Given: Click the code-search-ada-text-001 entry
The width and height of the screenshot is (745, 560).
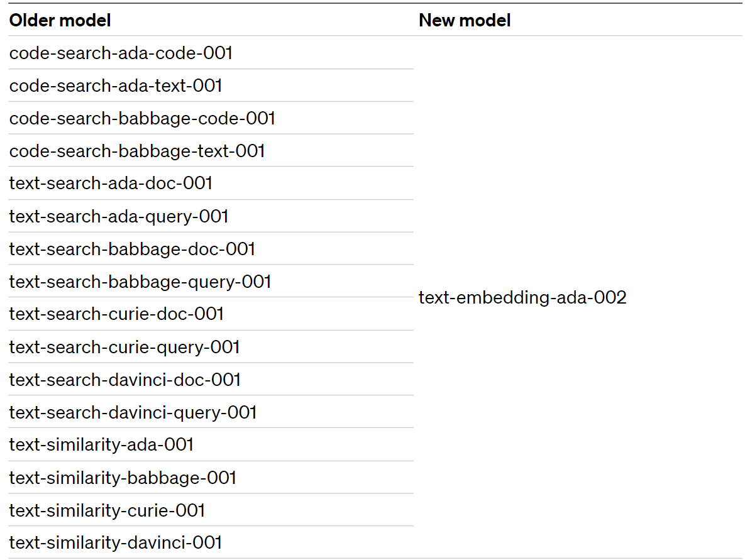Looking at the screenshot, I should [x=116, y=85].
